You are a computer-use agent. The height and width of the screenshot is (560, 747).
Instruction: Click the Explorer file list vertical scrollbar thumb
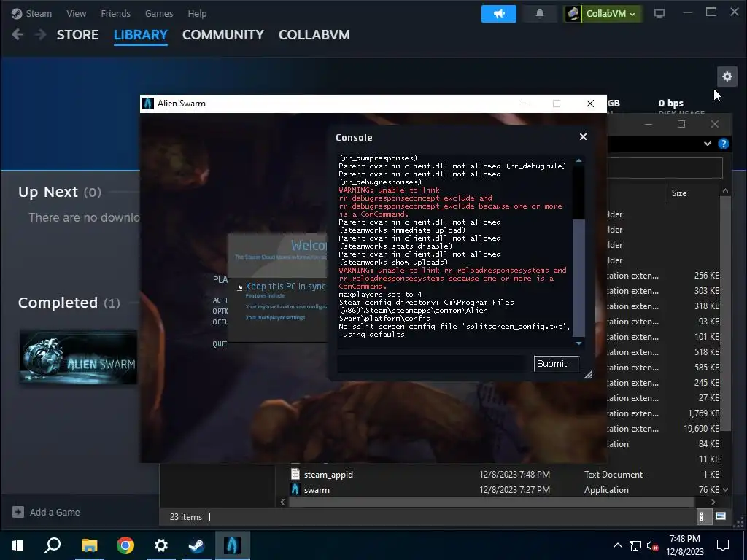pos(726,314)
